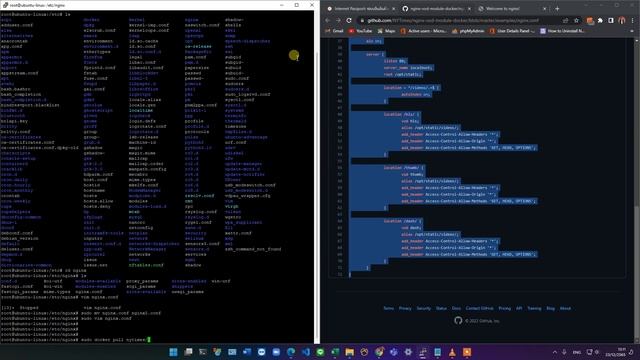Close the nginx-vod-module-docker GitHub tab
Image resolution: width=640 pixels, height=360 pixels.
[469, 9]
